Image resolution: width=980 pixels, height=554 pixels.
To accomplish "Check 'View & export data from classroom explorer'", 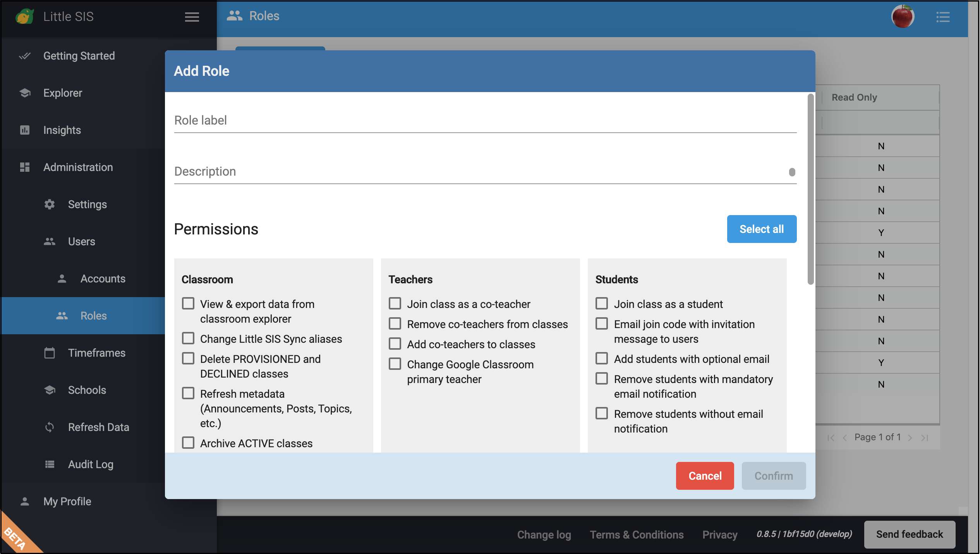I will tap(188, 304).
